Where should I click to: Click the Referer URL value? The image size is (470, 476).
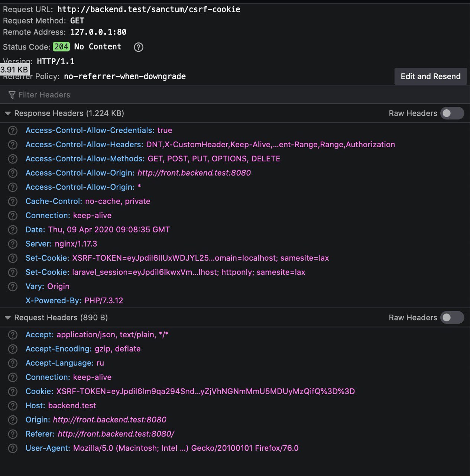[x=116, y=434]
